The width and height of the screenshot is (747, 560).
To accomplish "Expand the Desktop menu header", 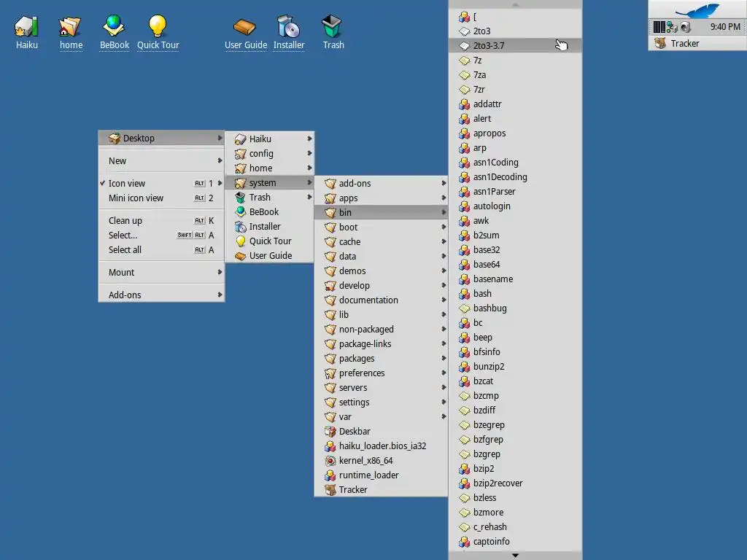I will (161, 138).
